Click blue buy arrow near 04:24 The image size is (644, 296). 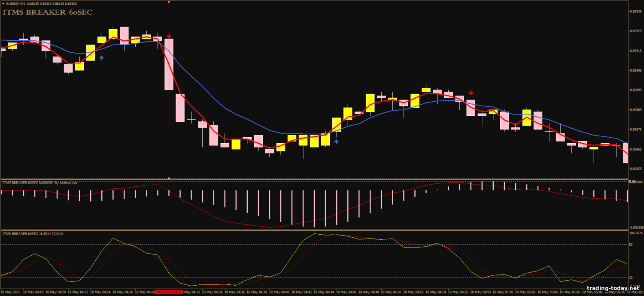point(101,57)
